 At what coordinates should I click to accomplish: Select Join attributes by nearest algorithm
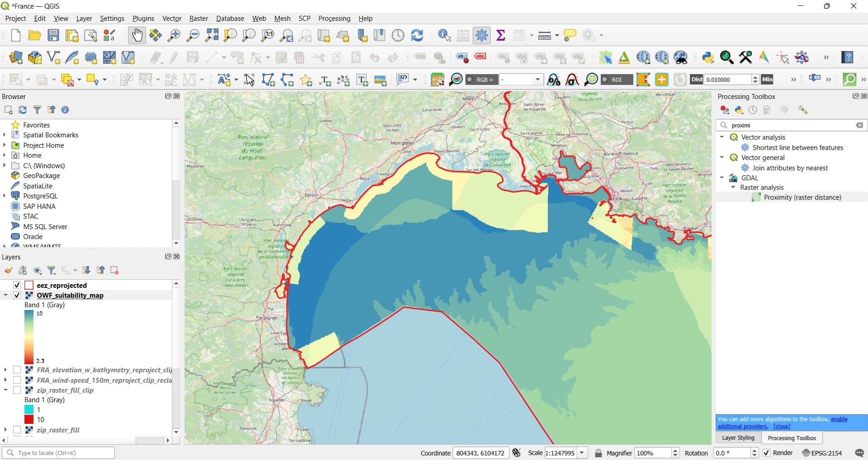(790, 168)
